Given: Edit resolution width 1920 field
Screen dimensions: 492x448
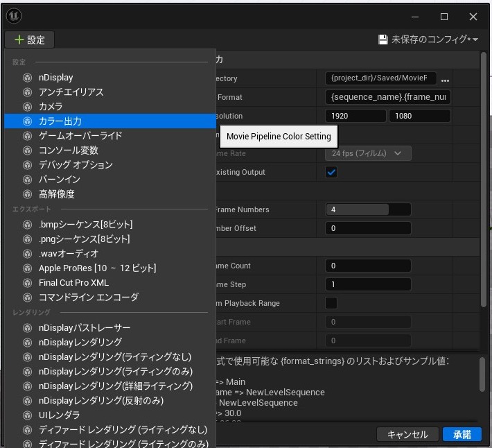Looking at the screenshot, I should (x=355, y=116).
